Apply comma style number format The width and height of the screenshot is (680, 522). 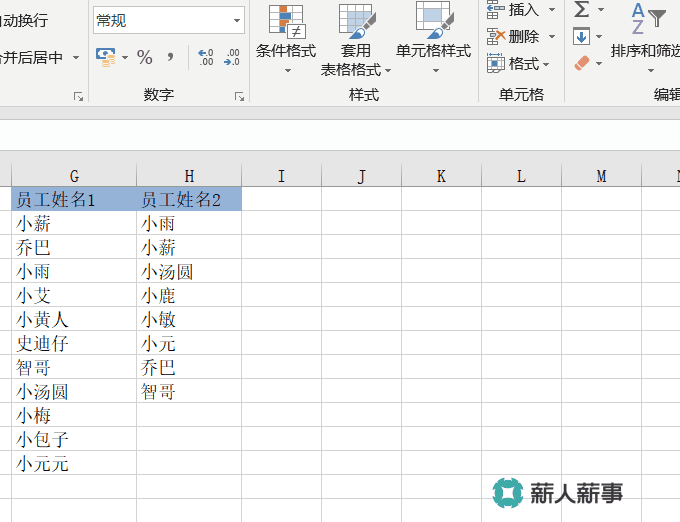point(170,57)
